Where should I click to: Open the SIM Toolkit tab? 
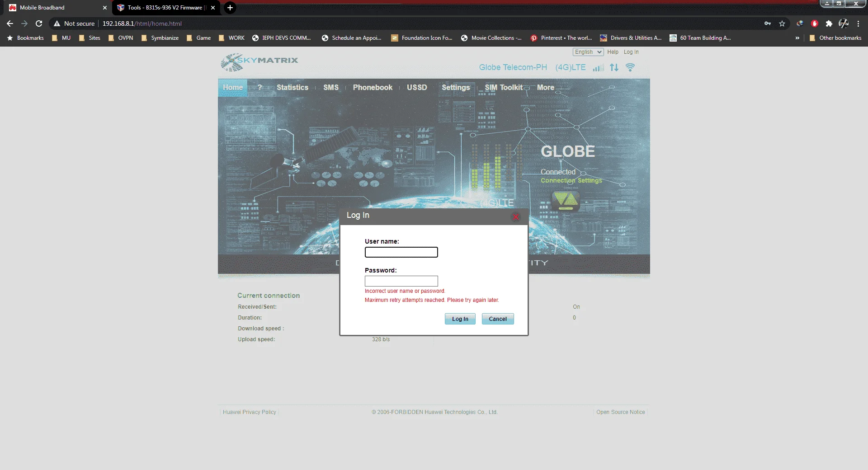(504, 88)
